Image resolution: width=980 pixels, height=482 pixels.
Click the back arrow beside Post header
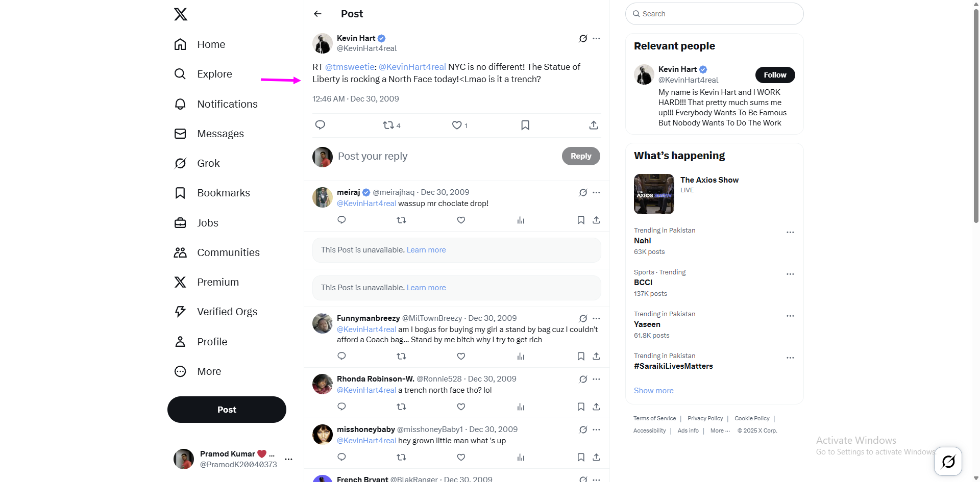[317, 14]
